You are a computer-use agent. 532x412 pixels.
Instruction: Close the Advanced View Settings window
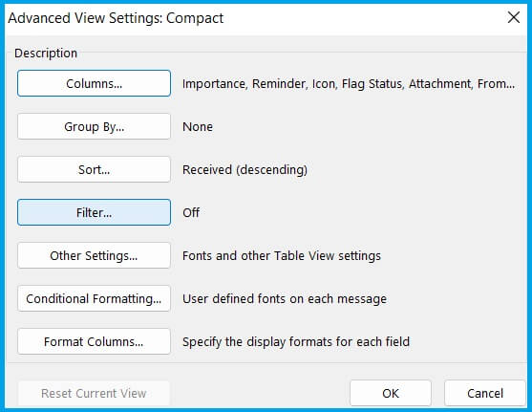pyautogui.click(x=514, y=17)
